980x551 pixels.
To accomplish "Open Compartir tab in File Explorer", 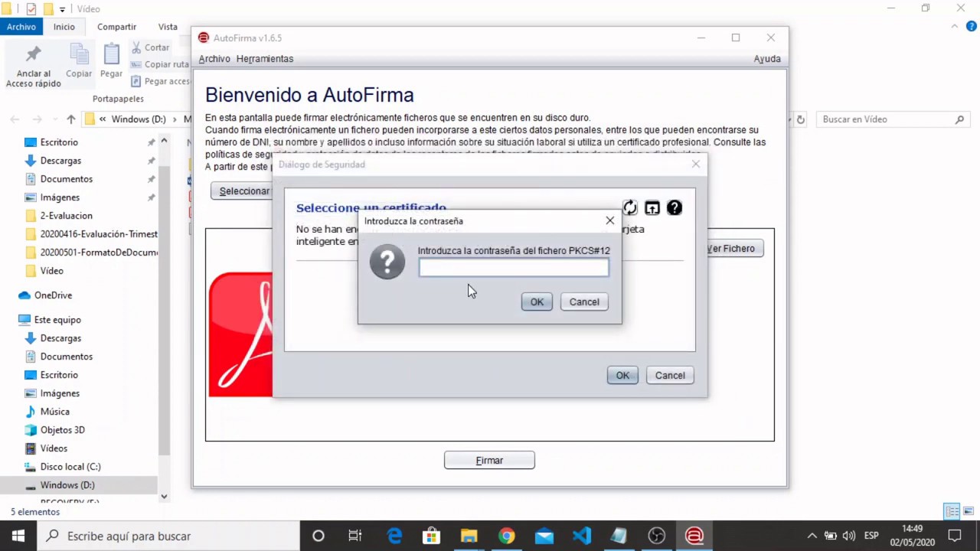I will pyautogui.click(x=116, y=27).
